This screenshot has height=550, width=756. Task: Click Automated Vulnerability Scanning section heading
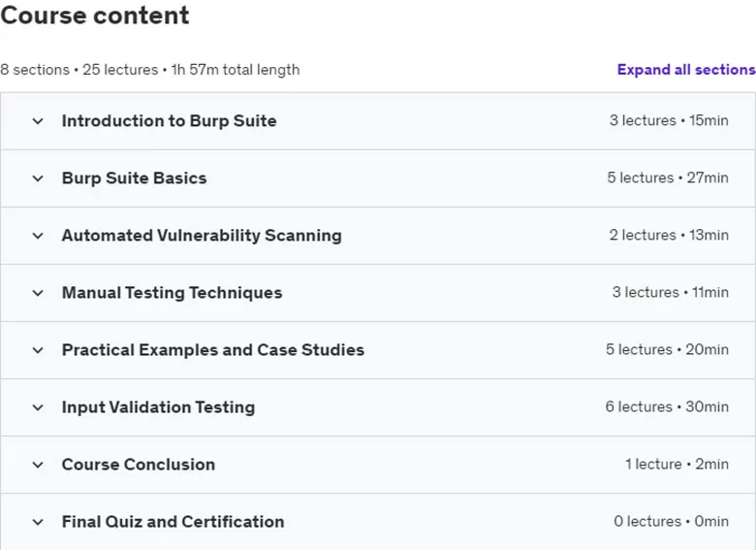coord(202,236)
